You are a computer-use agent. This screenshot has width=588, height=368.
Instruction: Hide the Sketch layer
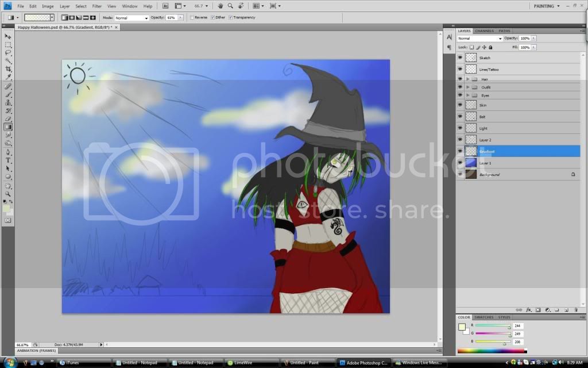pyautogui.click(x=460, y=58)
